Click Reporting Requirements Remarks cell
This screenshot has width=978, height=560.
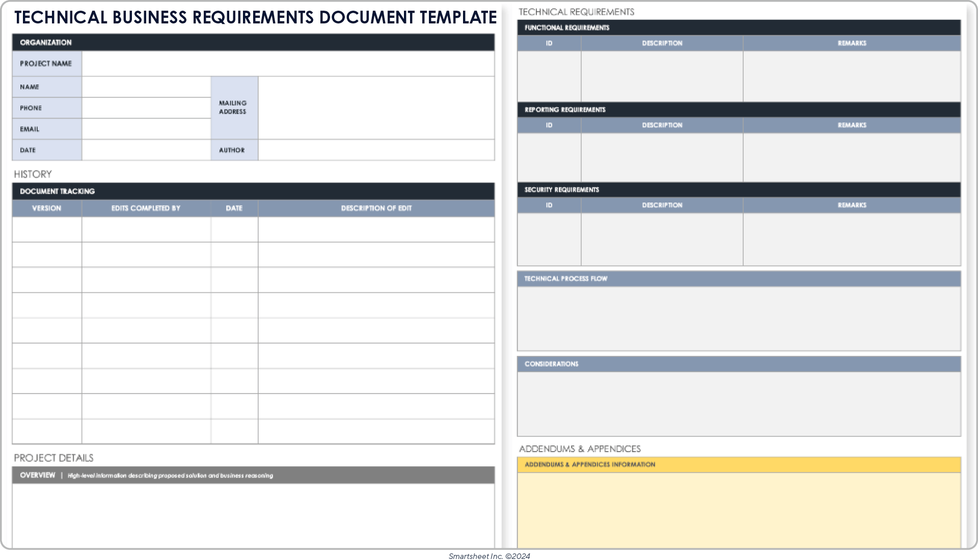[852, 157]
